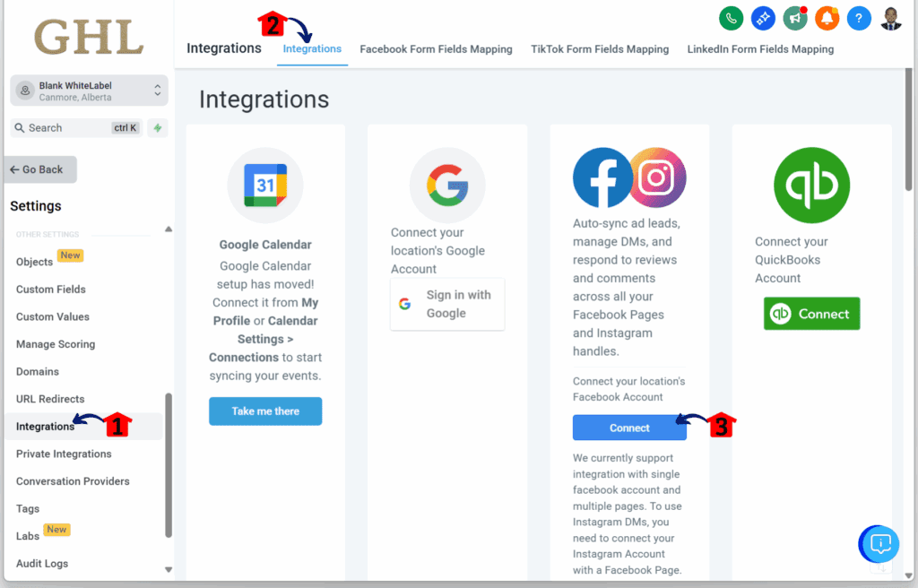Click the Settings sidebar heading
Screen dimensions: 918x588
pyautogui.click(x=36, y=206)
